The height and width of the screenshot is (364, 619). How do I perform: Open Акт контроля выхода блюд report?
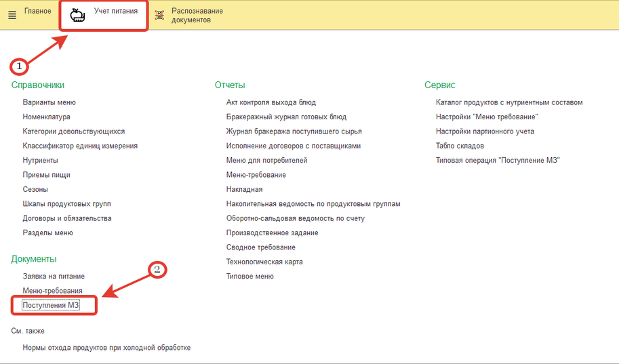click(x=271, y=102)
